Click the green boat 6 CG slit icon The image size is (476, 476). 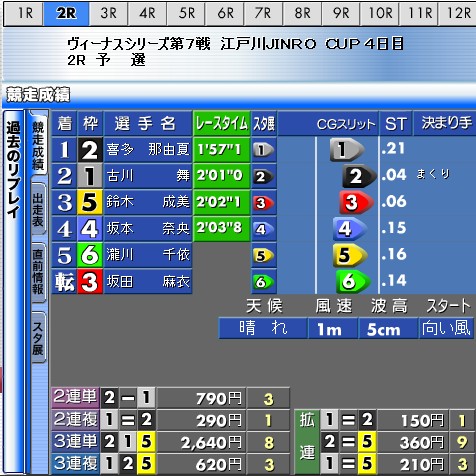pos(353,282)
